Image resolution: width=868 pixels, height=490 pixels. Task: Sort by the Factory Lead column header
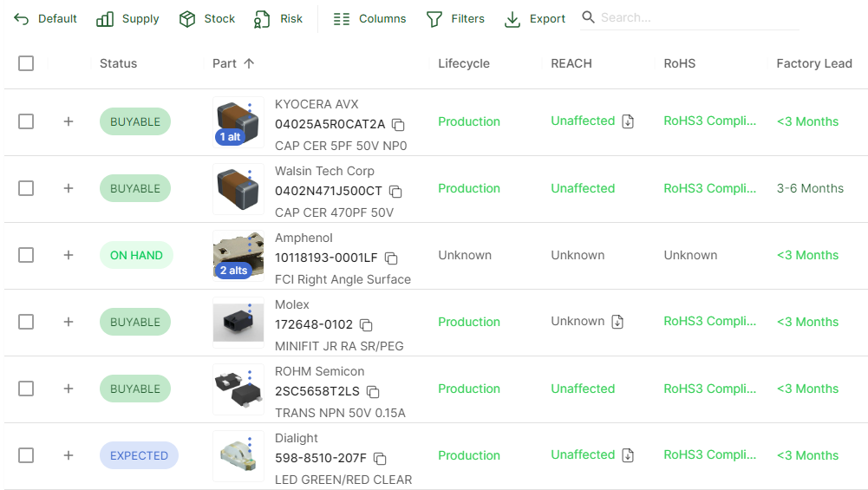tap(814, 63)
